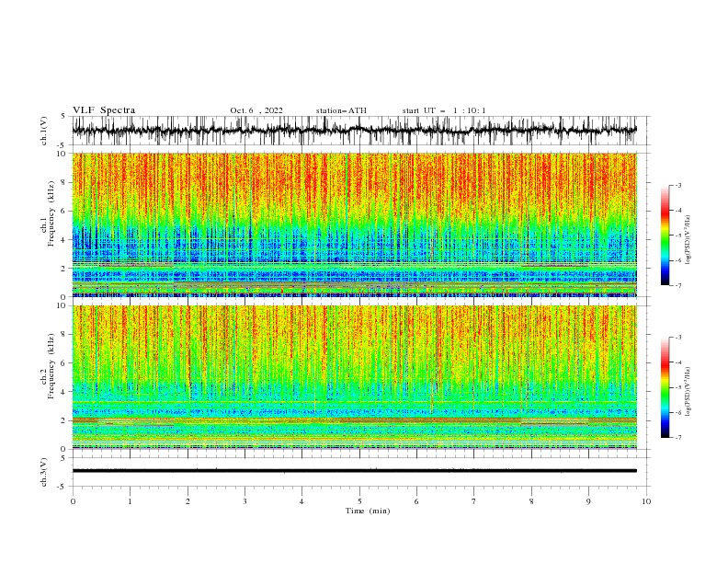Click the time axis tick label "0"
This screenshot has height=563, width=728.
pyautogui.click(x=73, y=501)
